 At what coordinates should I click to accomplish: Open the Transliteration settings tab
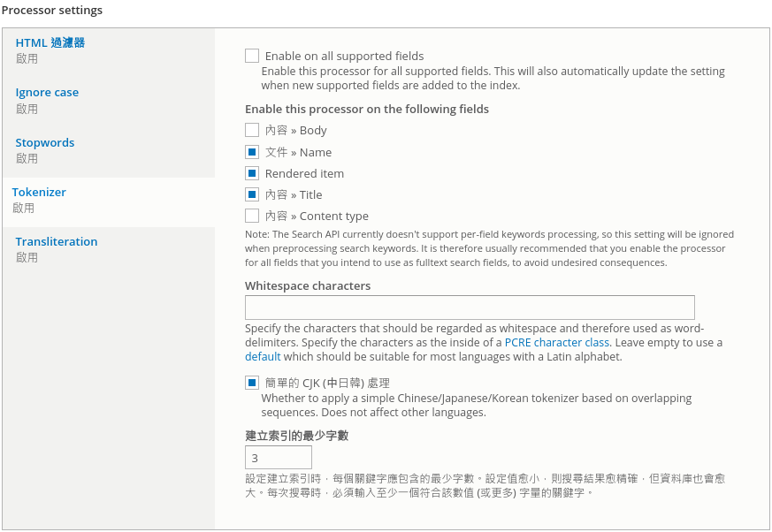point(56,241)
